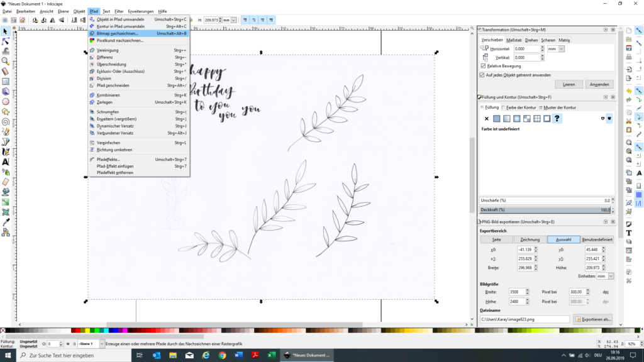
Task: Switch to the Drehen tab
Action: pos(531,40)
